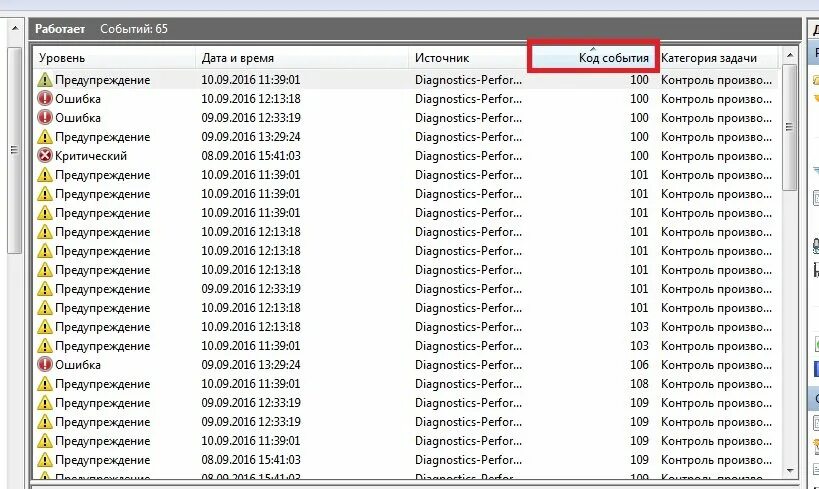The image size is (819, 489).
Task: Click the event code 106 cell
Action: tap(639, 365)
